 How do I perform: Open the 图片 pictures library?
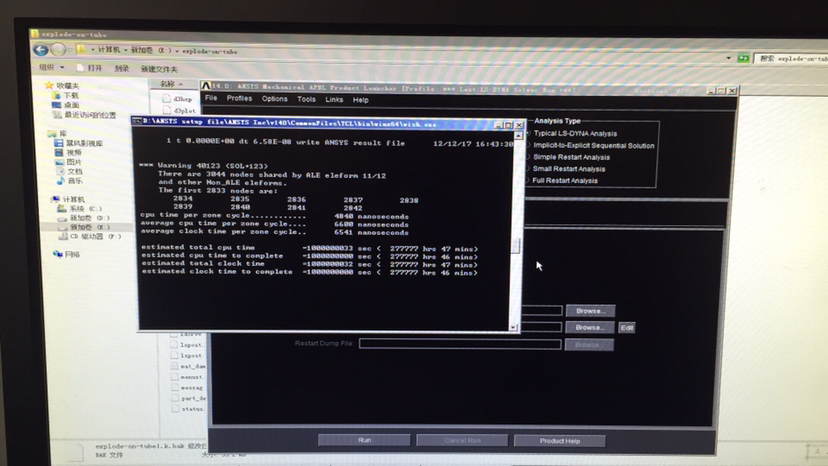[x=69, y=162]
